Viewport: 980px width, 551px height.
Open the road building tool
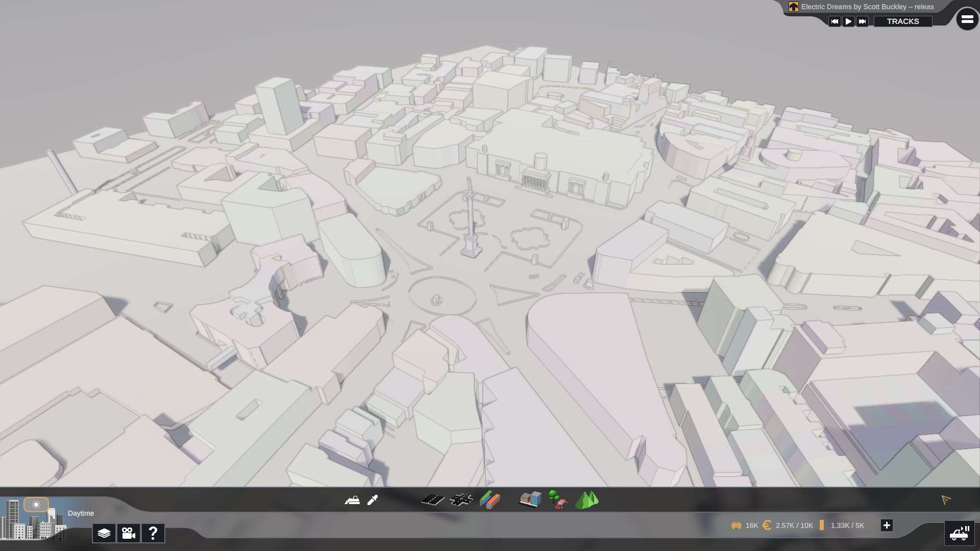[432, 500]
